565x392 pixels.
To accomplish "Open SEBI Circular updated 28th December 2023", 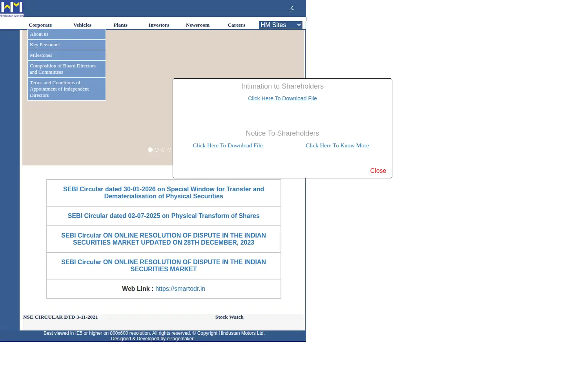I will pos(164,239).
